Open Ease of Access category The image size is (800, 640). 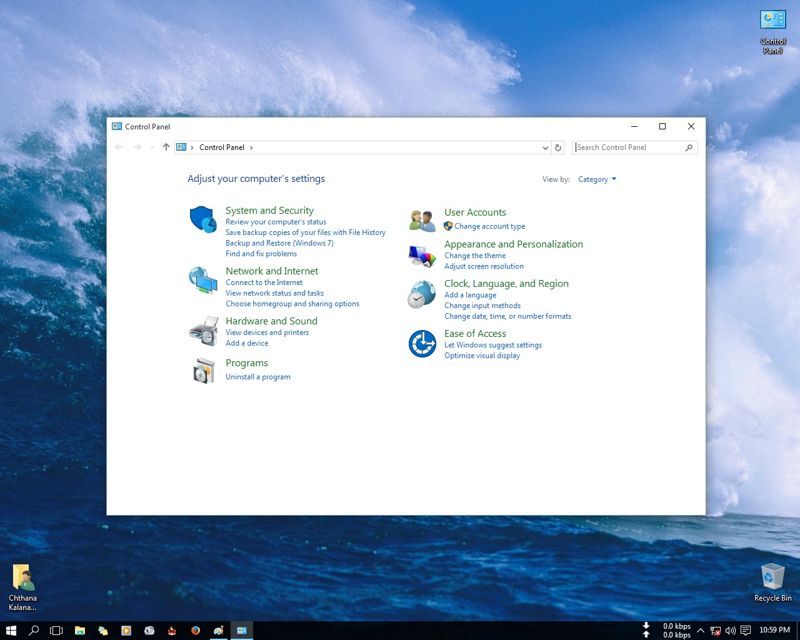click(475, 333)
